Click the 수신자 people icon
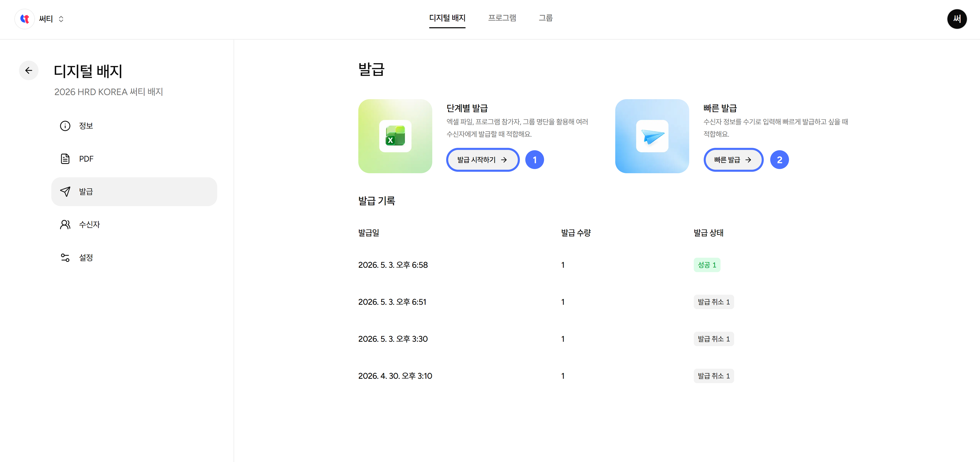Viewport: 980px width, 462px height. point(65,225)
